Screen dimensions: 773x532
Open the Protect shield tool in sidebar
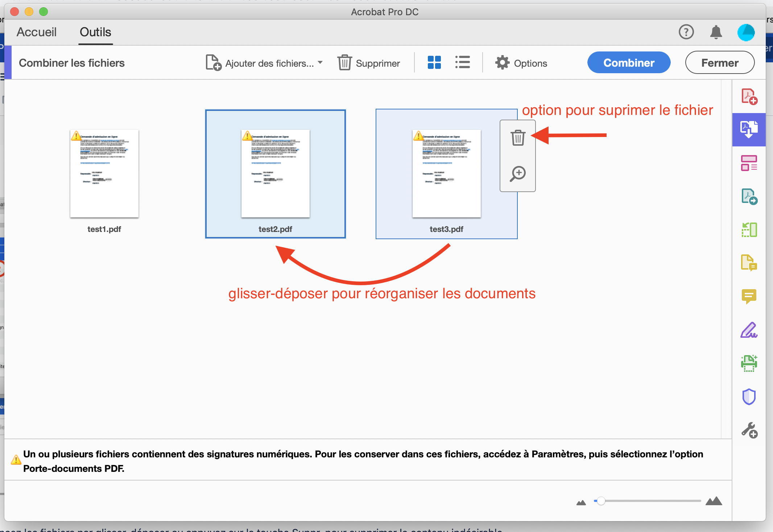[x=749, y=396]
